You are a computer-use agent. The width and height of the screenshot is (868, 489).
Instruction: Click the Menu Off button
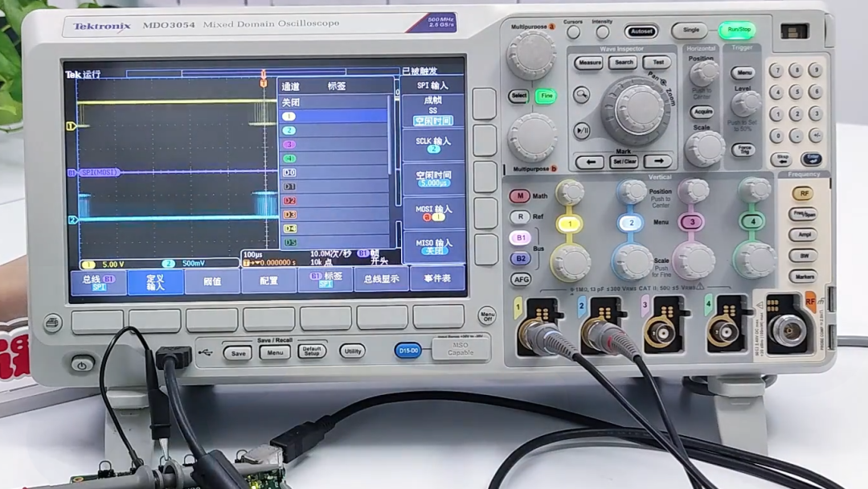click(x=487, y=316)
